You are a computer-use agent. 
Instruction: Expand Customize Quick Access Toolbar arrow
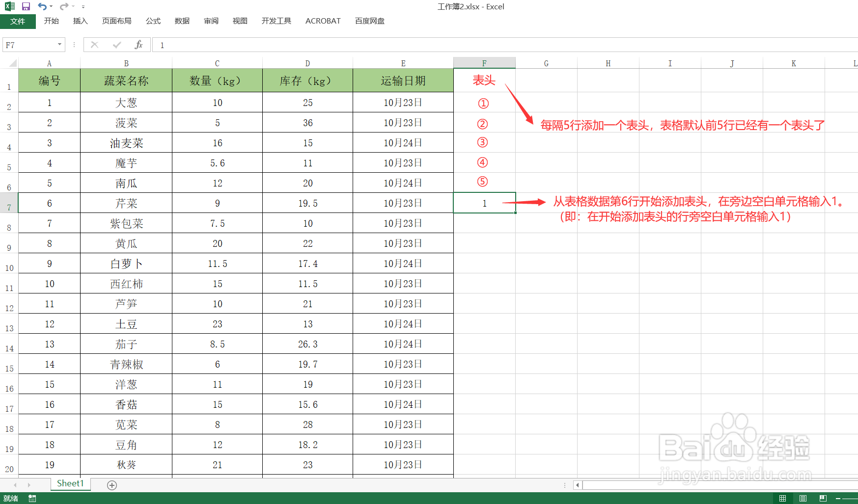click(83, 6)
